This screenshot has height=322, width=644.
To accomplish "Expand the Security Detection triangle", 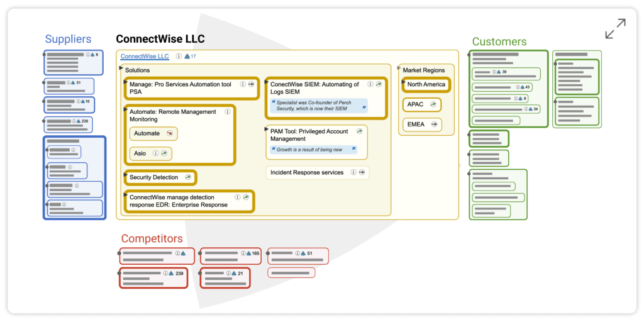I will [x=125, y=175].
